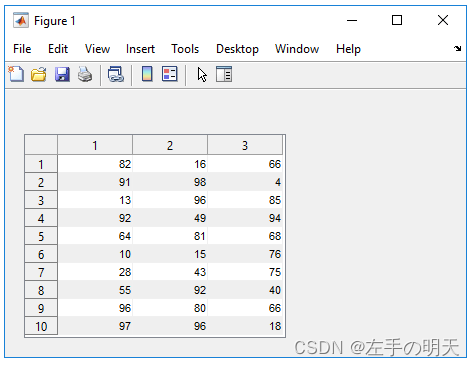The height and width of the screenshot is (366, 475).
Task: Select row header 3 of the table
Action: click(x=41, y=200)
